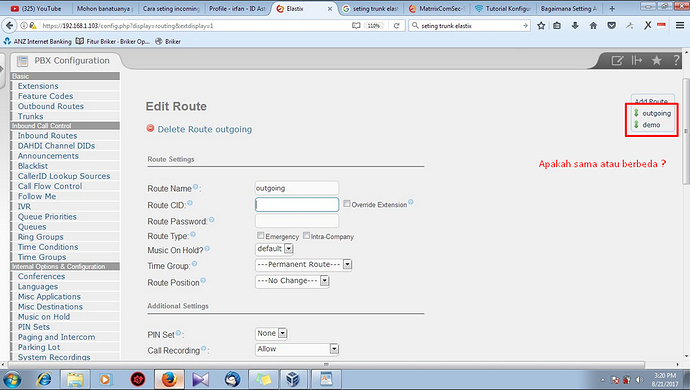Click the Route CID input field
Image resolution: width=690 pixels, height=390 pixels.
tap(297, 204)
